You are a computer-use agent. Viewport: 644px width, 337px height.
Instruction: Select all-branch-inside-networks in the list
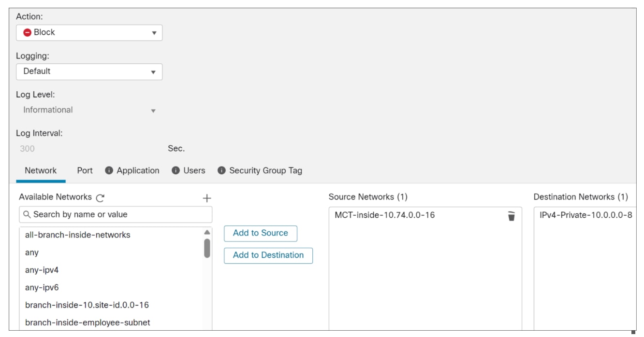tap(78, 235)
